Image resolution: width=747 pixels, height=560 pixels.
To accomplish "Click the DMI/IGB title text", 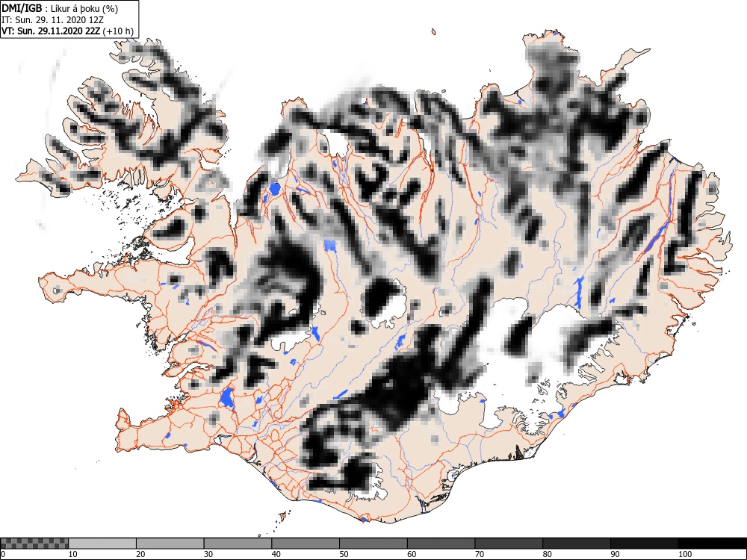I will 21,8.
